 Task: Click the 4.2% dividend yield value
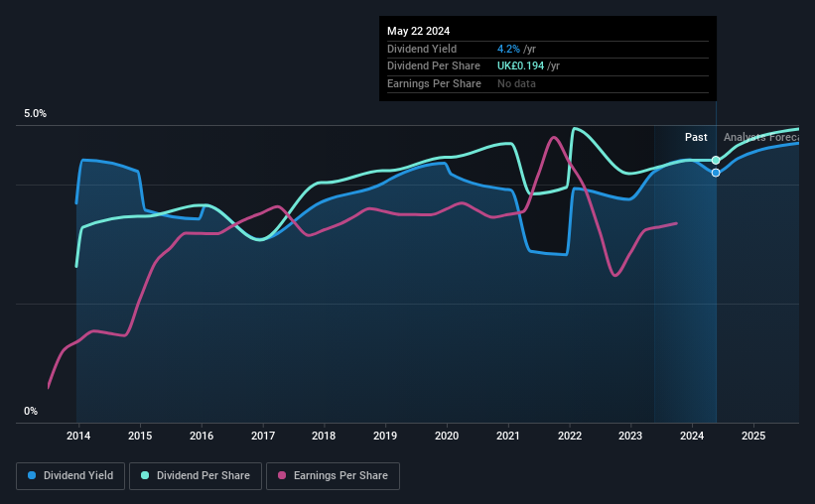pos(508,49)
